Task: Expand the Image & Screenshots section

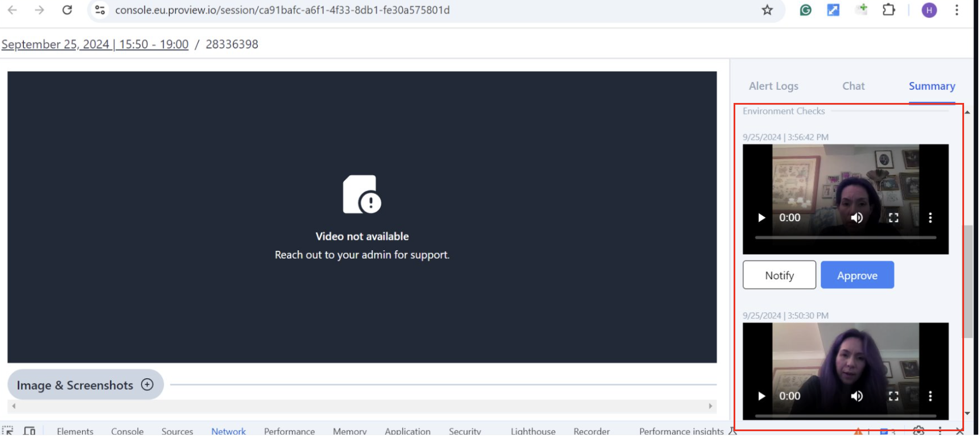Action: tap(85, 385)
